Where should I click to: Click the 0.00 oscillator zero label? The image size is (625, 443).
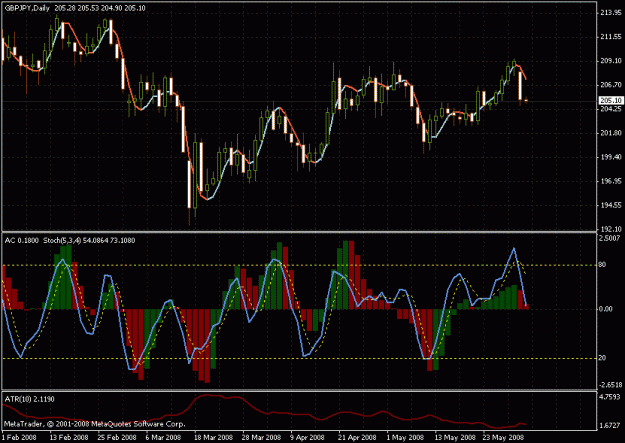point(606,309)
